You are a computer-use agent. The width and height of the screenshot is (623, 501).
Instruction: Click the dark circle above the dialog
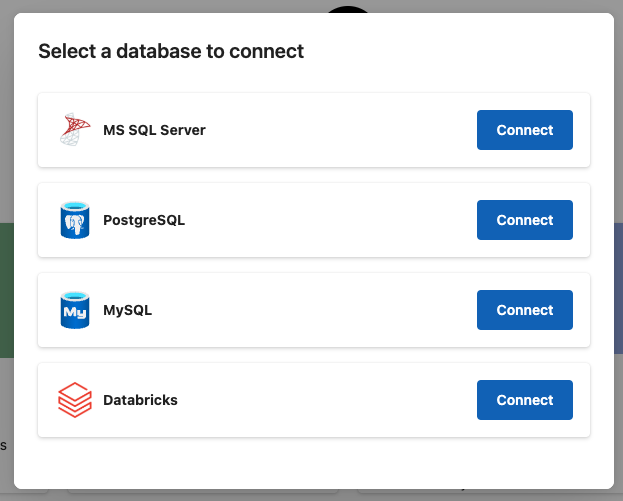[x=348, y=9]
